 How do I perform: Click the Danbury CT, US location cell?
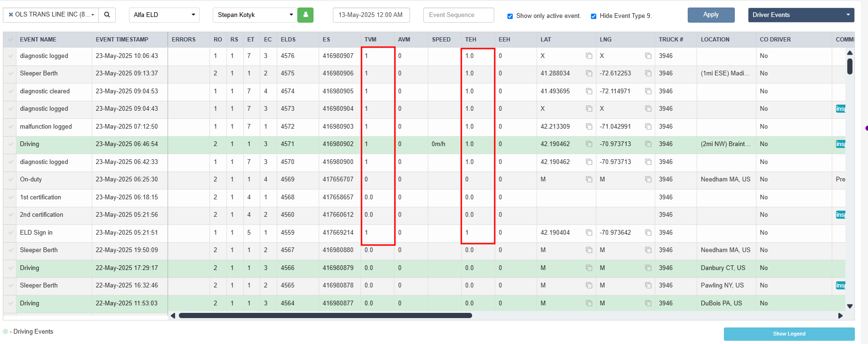(x=723, y=268)
